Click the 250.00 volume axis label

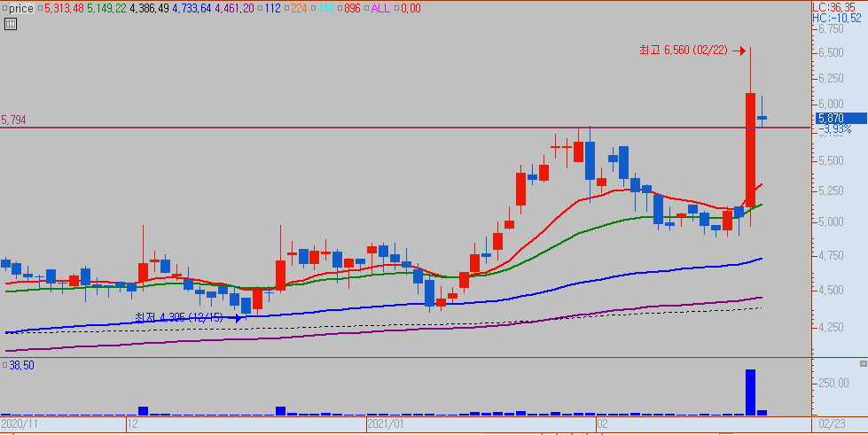coord(833,383)
